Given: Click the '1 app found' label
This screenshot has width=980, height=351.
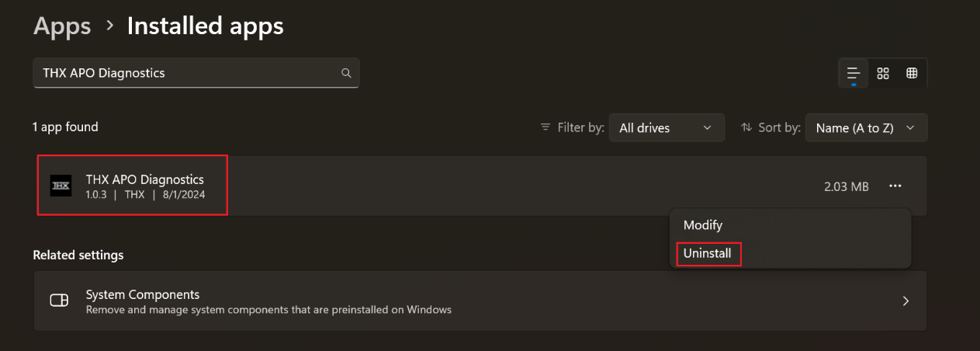Looking at the screenshot, I should 65,127.
